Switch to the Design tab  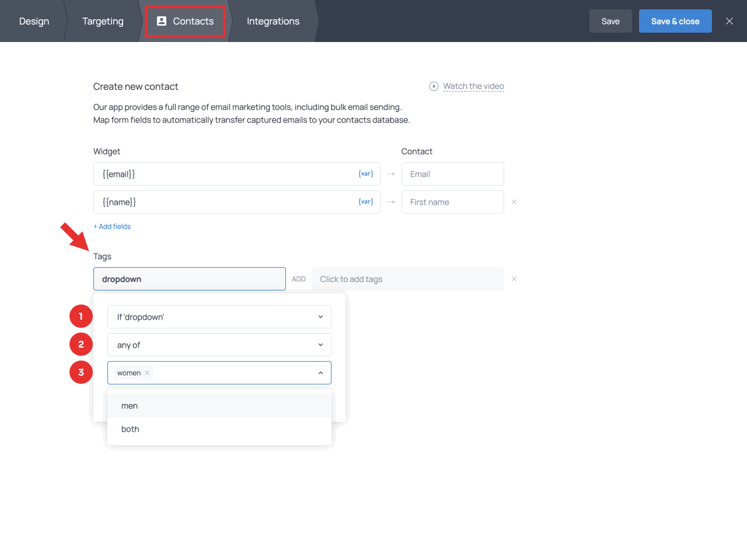[x=34, y=20]
